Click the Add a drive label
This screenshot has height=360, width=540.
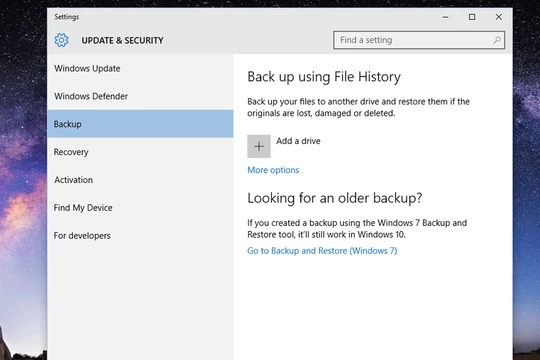[298, 141]
